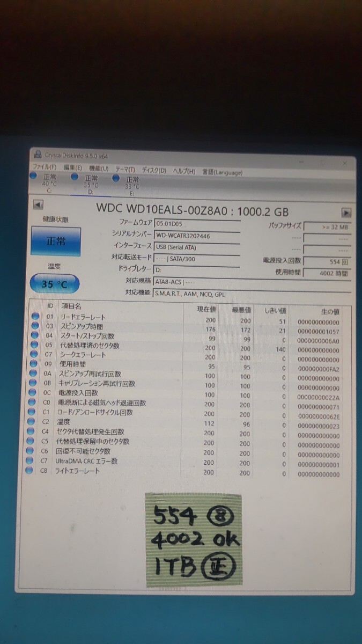Click status icon for 01 リードエラーレート
Screen dimensions: 362x644
coord(35,317)
